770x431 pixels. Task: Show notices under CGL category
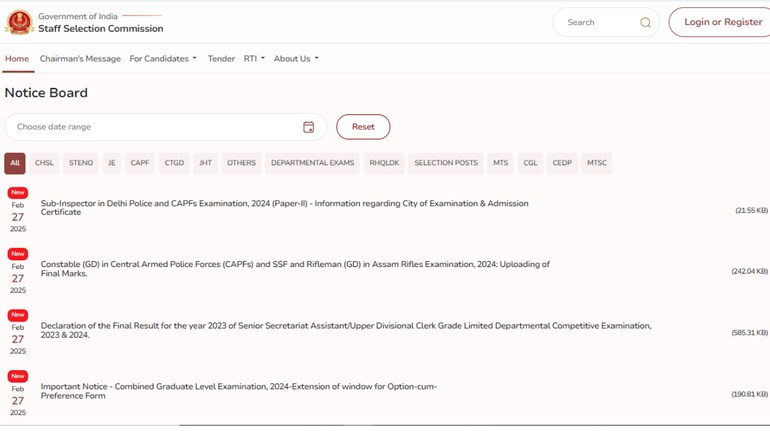[x=530, y=163]
